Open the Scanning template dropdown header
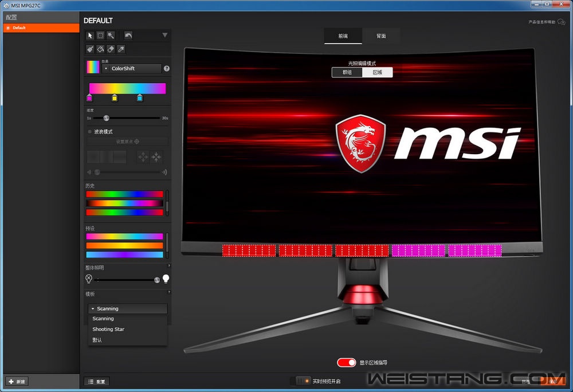The image size is (573, 392). 128,309
